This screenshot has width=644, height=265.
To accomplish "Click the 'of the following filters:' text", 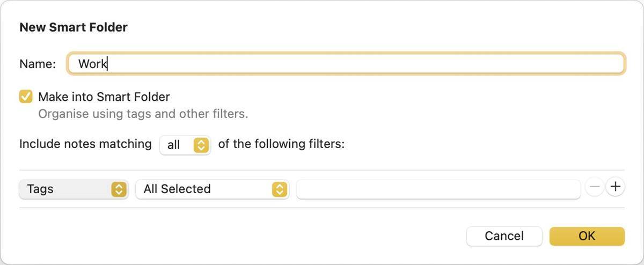I will click(281, 144).
